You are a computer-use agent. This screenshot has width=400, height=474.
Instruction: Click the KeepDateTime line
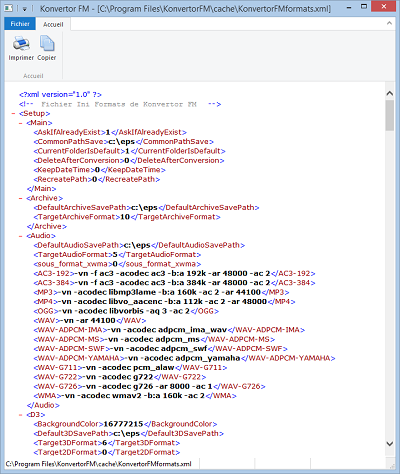(99, 170)
